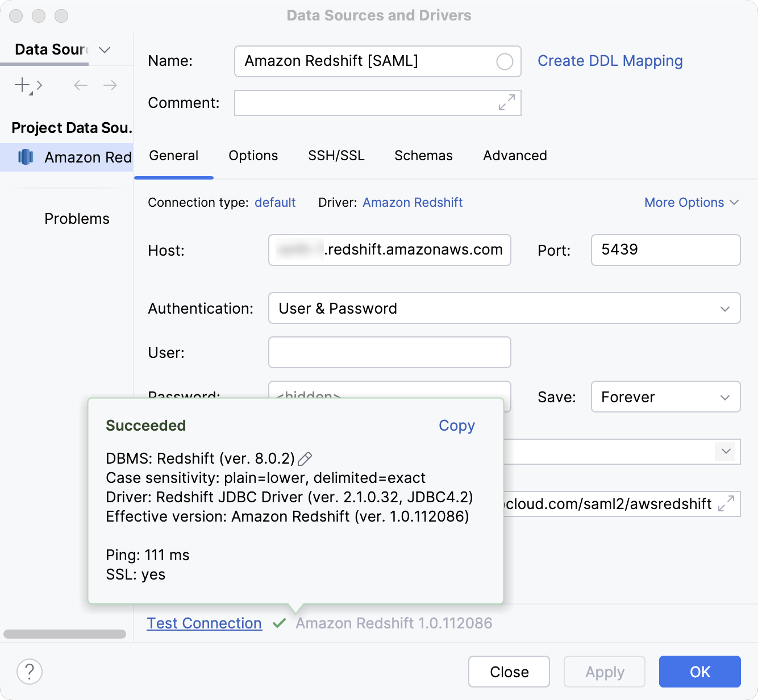
Task: Edit the DBMS version using the pencil icon
Action: (305, 458)
